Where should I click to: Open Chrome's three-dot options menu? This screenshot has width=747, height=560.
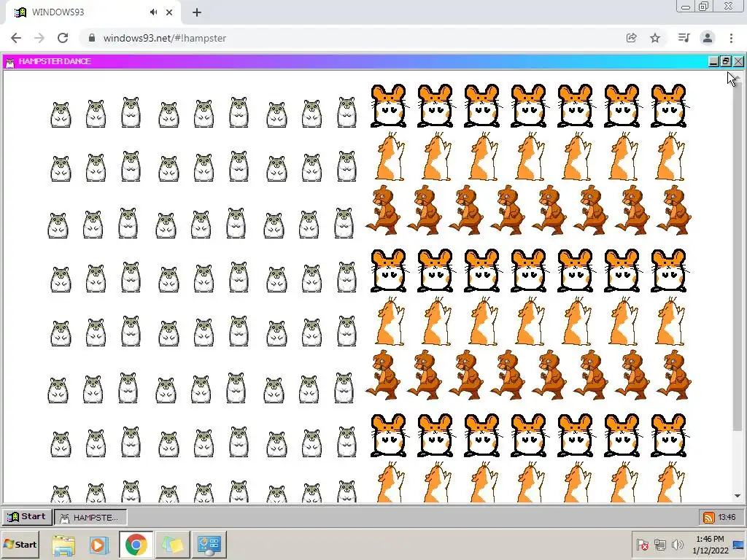(731, 38)
